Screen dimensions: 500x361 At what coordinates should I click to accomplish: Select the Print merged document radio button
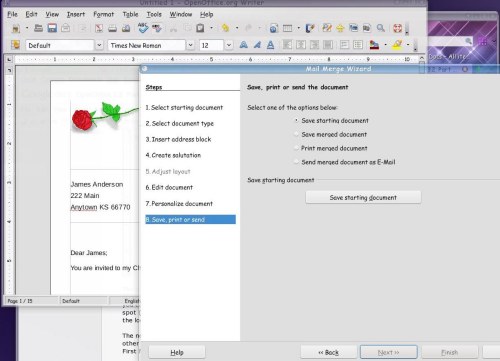(x=296, y=148)
